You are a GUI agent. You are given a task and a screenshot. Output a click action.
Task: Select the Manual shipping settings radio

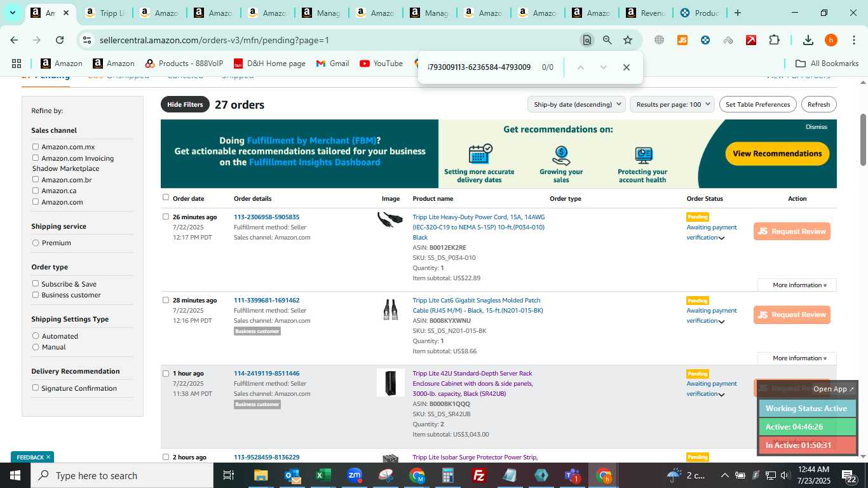coord(36,347)
